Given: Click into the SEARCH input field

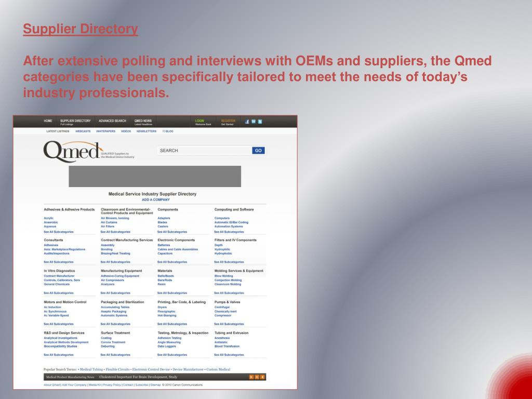Looking at the screenshot, I should click(204, 151).
